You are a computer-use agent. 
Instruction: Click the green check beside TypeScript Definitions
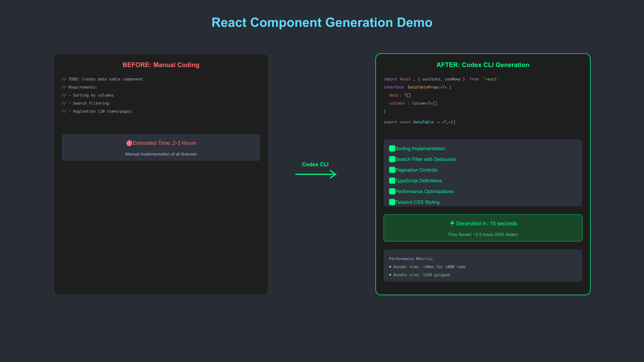coord(392,181)
